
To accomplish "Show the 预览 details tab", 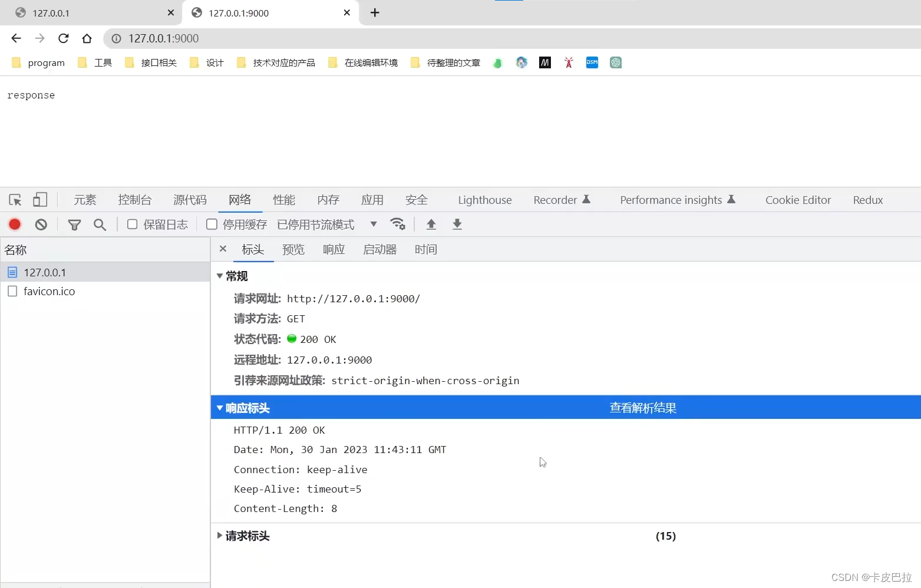I will pos(293,249).
